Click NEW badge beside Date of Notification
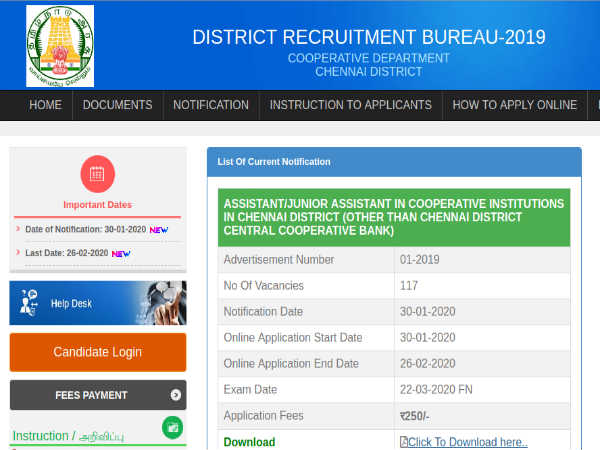The height and width of the screenshot is (450, 600). [159, 230]
